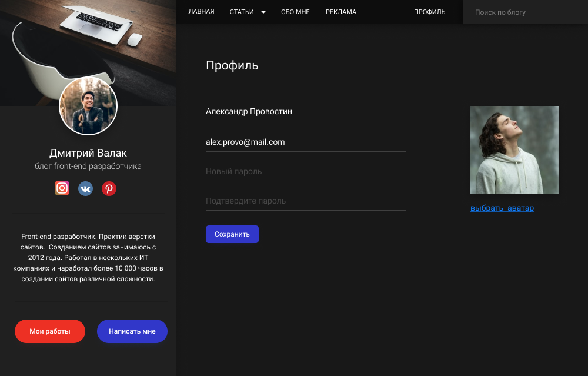Click the Мои работы button
This screenshot has height=376, width=588.
[50, 331]
